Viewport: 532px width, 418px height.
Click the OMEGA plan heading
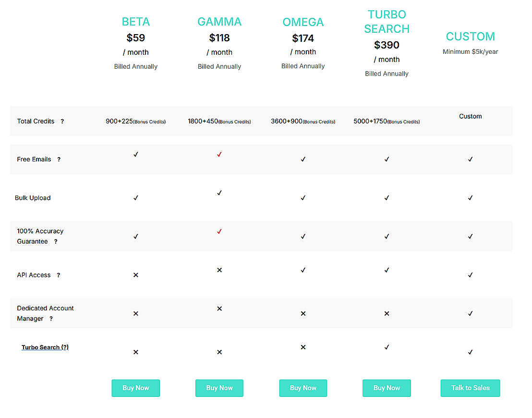point(303,22)
